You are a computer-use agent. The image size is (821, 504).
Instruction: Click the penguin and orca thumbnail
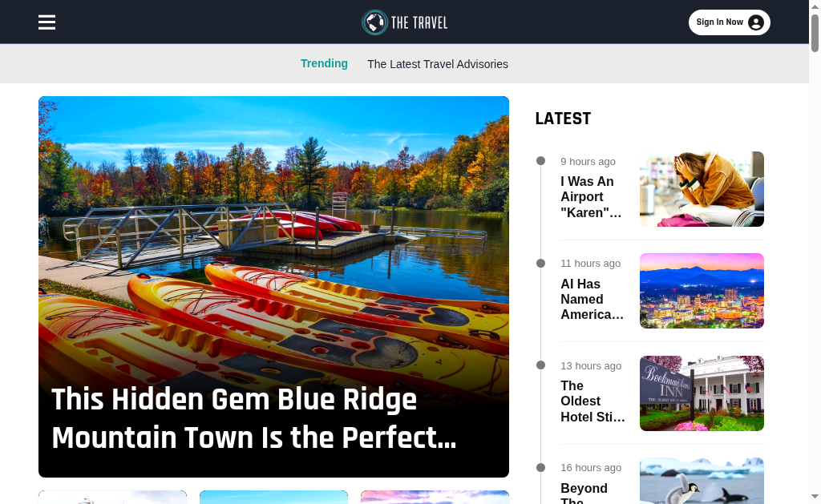702,481
